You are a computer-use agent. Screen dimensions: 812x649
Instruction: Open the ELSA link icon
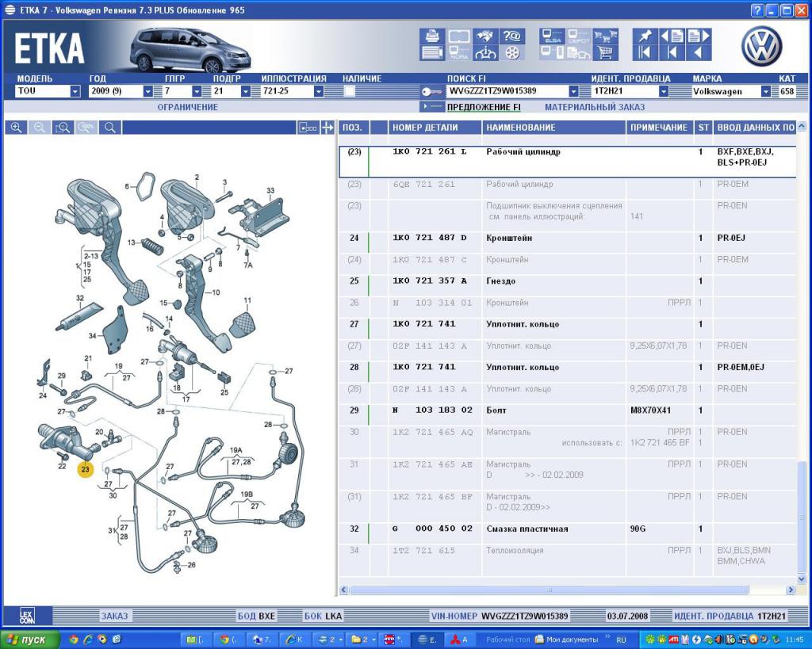pyautogui.click(x=552, y=36)
